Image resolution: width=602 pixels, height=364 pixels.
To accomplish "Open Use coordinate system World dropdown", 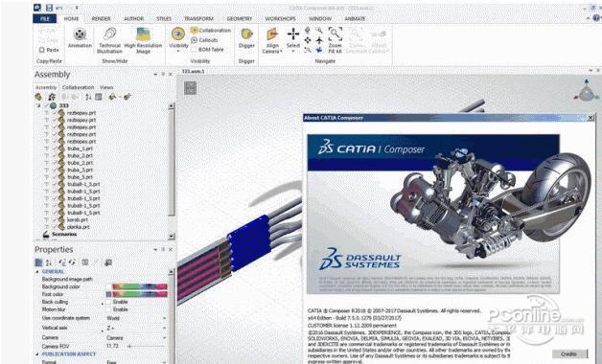I will 164,318.
